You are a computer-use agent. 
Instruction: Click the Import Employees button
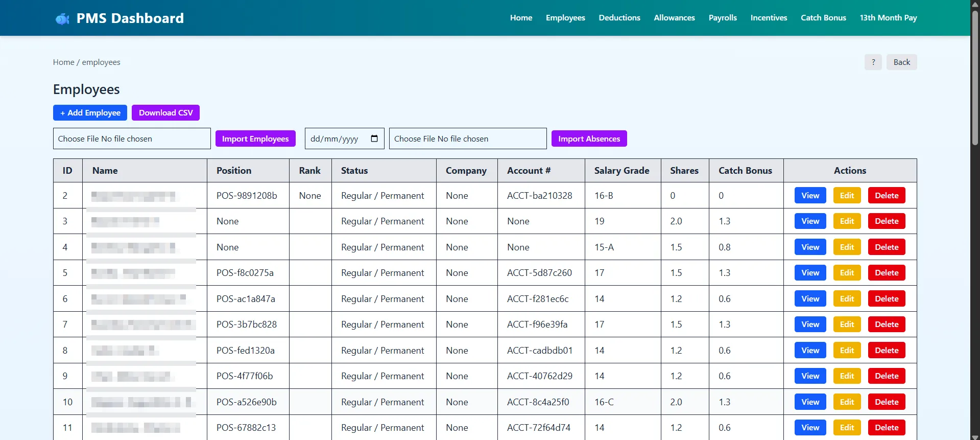255,138
